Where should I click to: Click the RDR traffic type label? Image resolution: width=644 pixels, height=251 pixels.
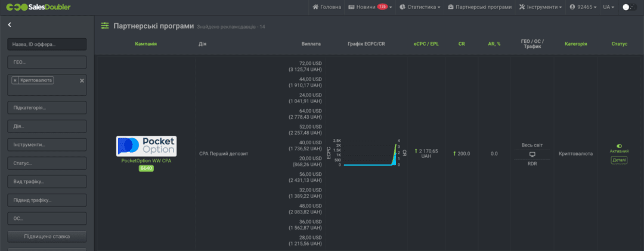click(532, 163)
